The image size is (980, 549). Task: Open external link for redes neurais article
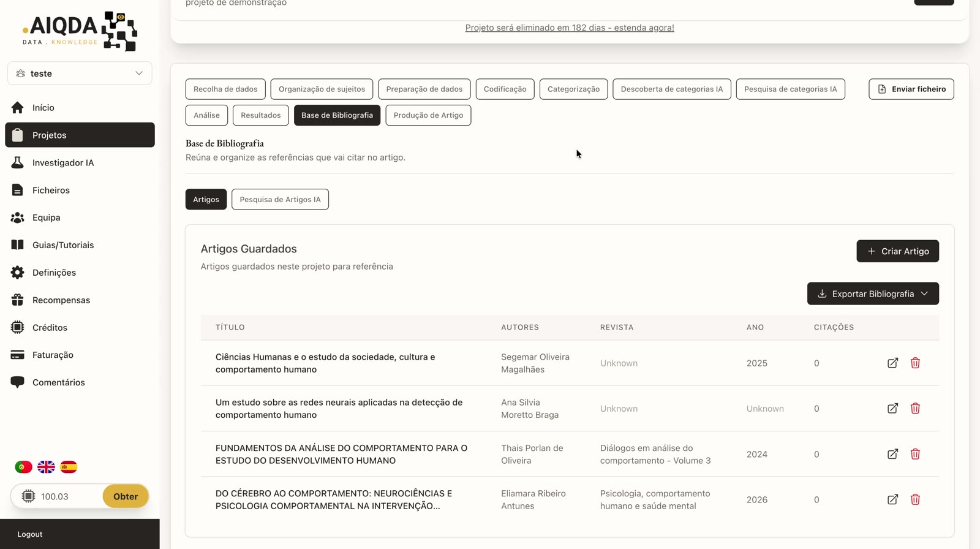[892, 408]
